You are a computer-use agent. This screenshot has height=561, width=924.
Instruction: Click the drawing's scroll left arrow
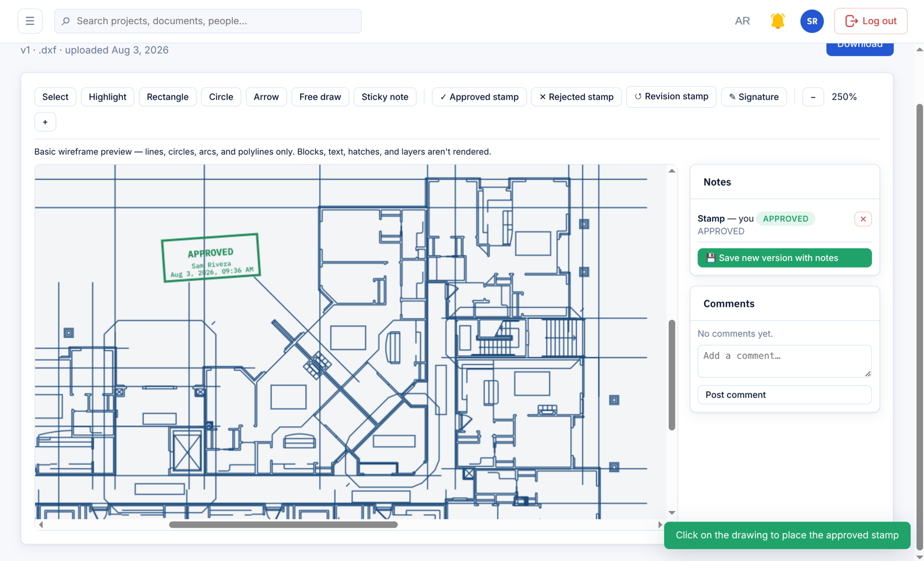coord(40,525)
